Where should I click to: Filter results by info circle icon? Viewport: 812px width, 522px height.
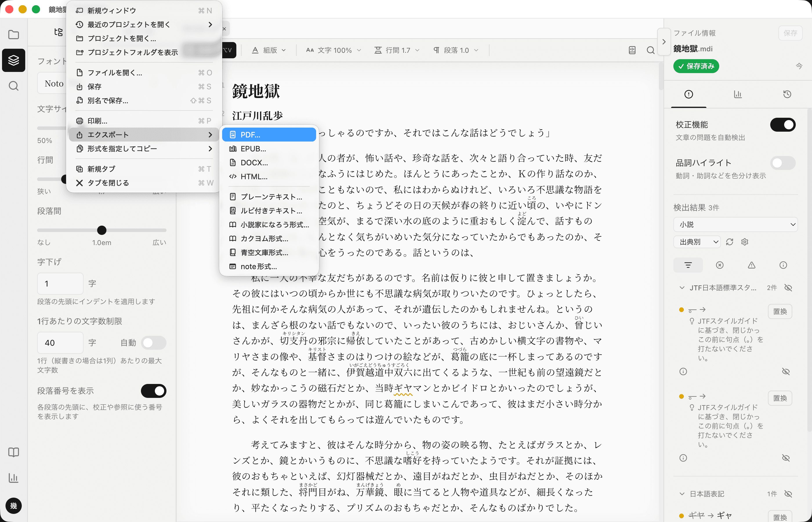point(783,265)
